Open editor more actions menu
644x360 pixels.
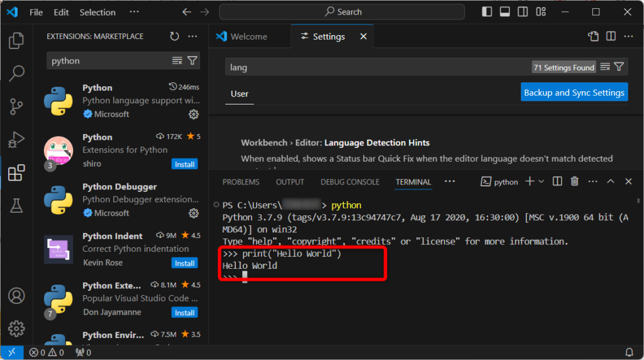click(x=628, y=36)
